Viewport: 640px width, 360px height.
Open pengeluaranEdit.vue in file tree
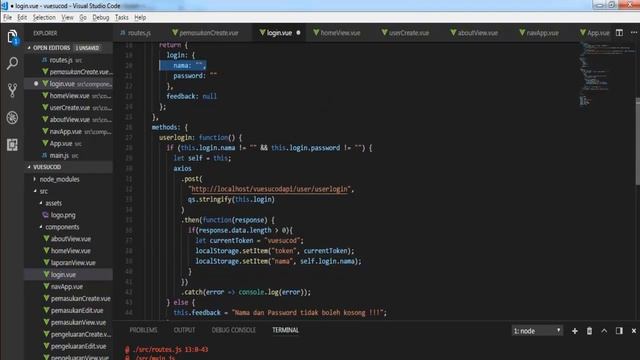[x=78, y=347]
